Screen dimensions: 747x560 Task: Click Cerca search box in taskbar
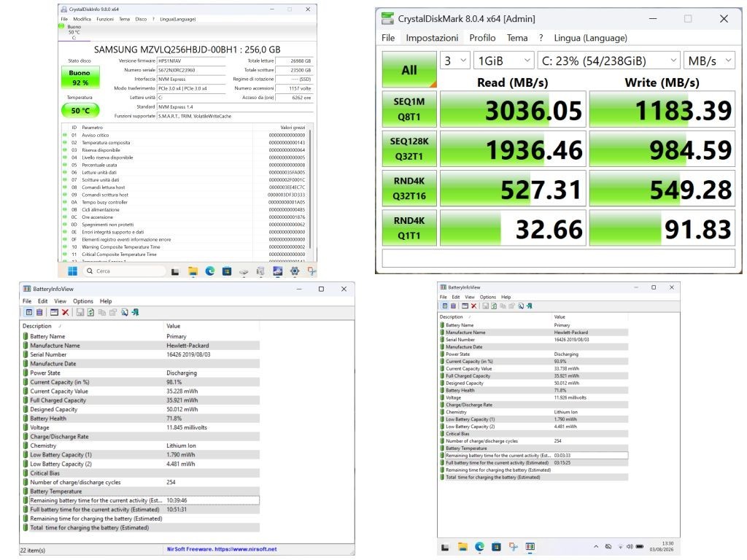[124, 271]
